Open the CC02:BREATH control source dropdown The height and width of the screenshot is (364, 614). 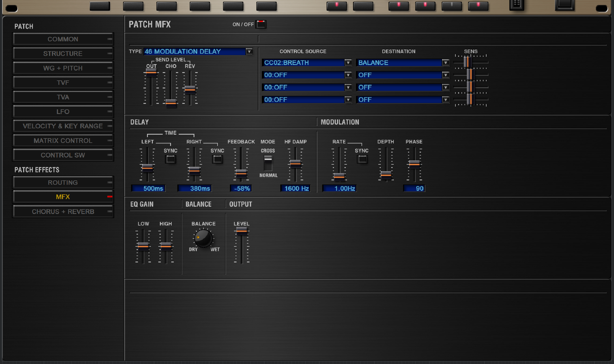pyautogui.click(x=348, y=63)
